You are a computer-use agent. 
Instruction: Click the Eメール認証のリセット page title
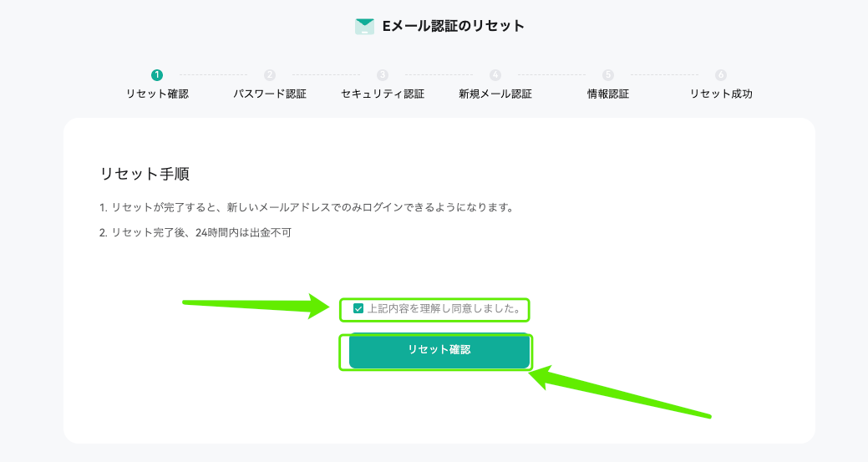coord(453,26)
